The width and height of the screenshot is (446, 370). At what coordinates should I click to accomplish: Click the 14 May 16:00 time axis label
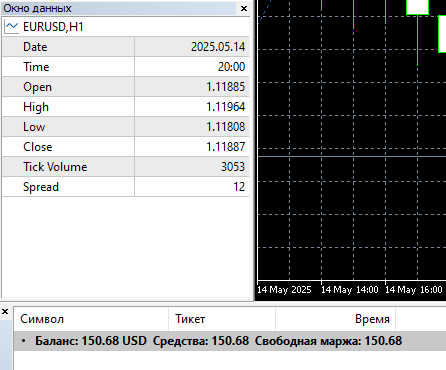coord(413,289)
